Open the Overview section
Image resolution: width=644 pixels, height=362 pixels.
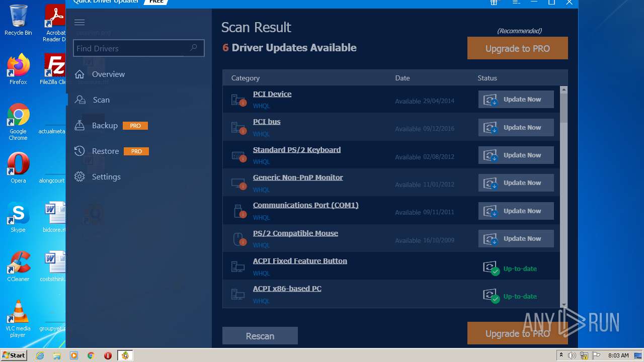pyautogui.click(x=108, y=74)
